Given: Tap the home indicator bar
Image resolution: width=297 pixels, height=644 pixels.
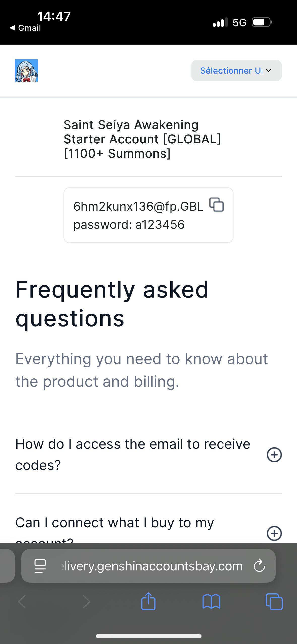Looking at the screenshot, I should (148, 636).
